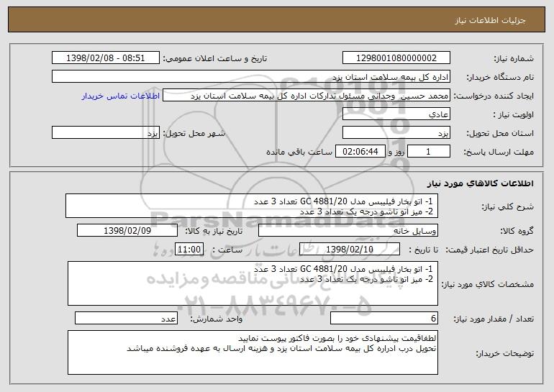Image resolution: width=554 pixels, height=392 pixels.
Task: Select the استان محل تحویل field یزد
Action: click(x=396, y=133)
